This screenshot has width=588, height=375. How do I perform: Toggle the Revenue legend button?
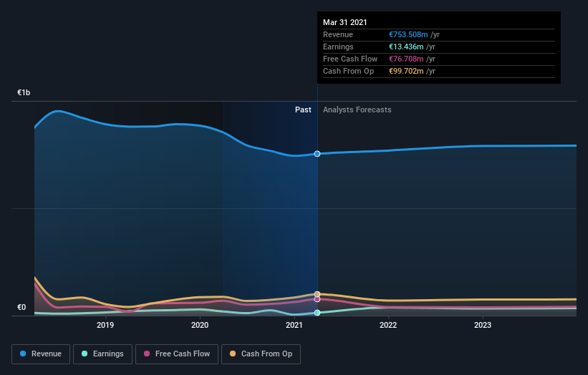[x=41, y=354]
